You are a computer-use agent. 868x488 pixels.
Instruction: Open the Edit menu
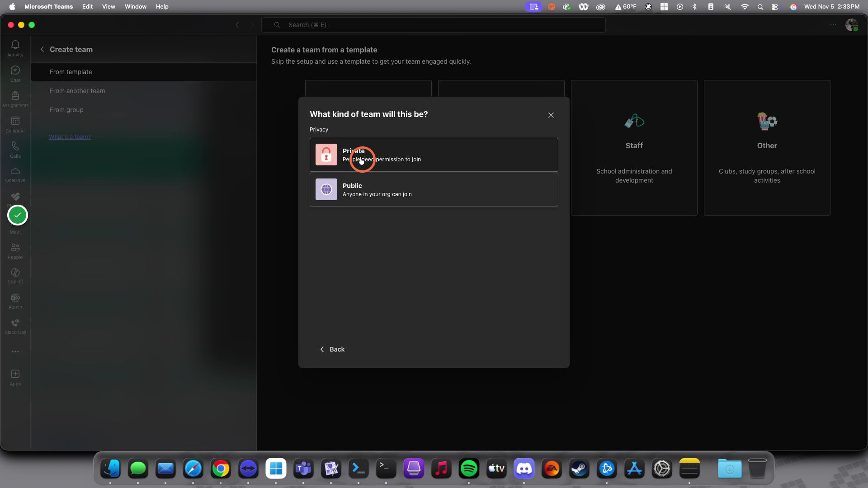coord(87,6)
